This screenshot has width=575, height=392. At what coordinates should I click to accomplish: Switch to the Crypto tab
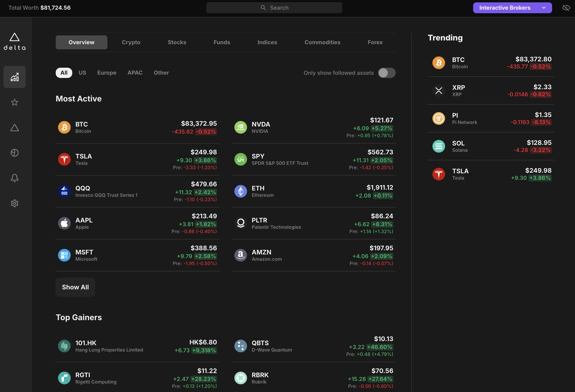(131, 42)
